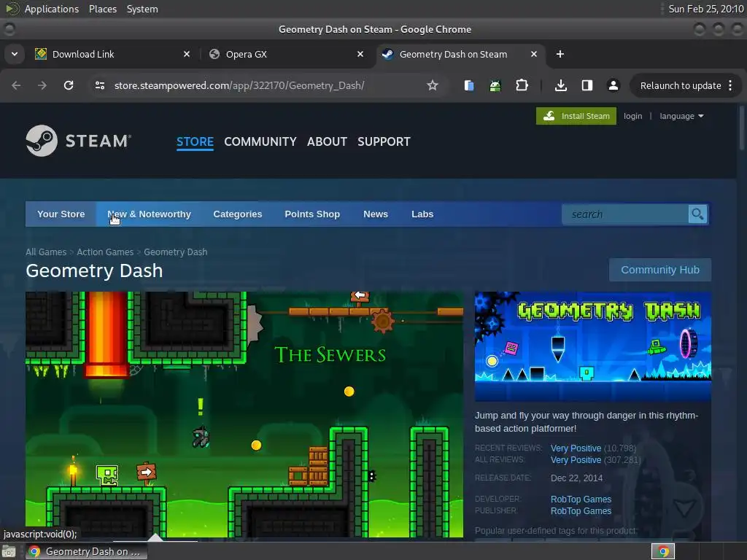Click Geometry Dash breadcrumb link
The width and height of the screenshot is (747, 560).
[176, 252]
